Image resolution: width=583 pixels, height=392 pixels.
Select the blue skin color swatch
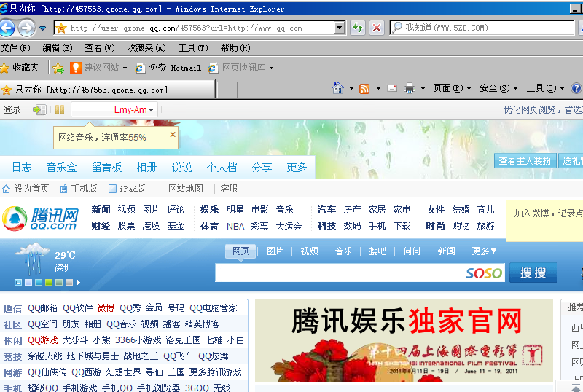[x=39, y=283]
